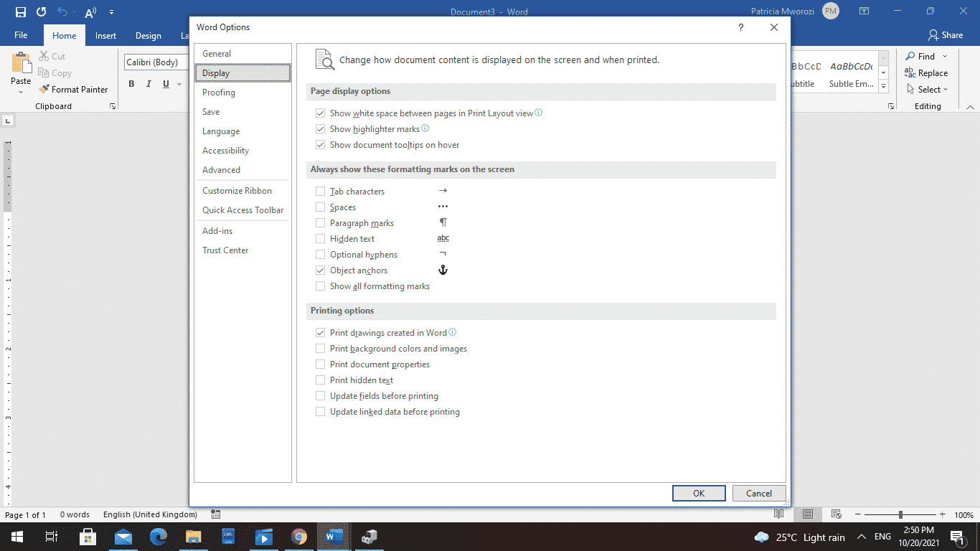This screenshot has height=551, width=980.
Task: Disable Object anchors display
Action: 320,270
